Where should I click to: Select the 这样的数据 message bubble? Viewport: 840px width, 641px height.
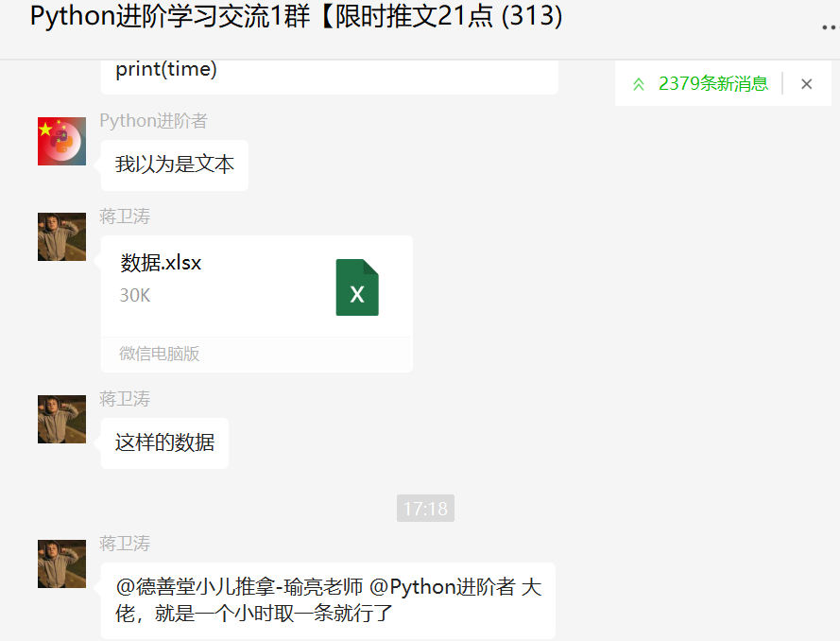(x=164, y=443)
